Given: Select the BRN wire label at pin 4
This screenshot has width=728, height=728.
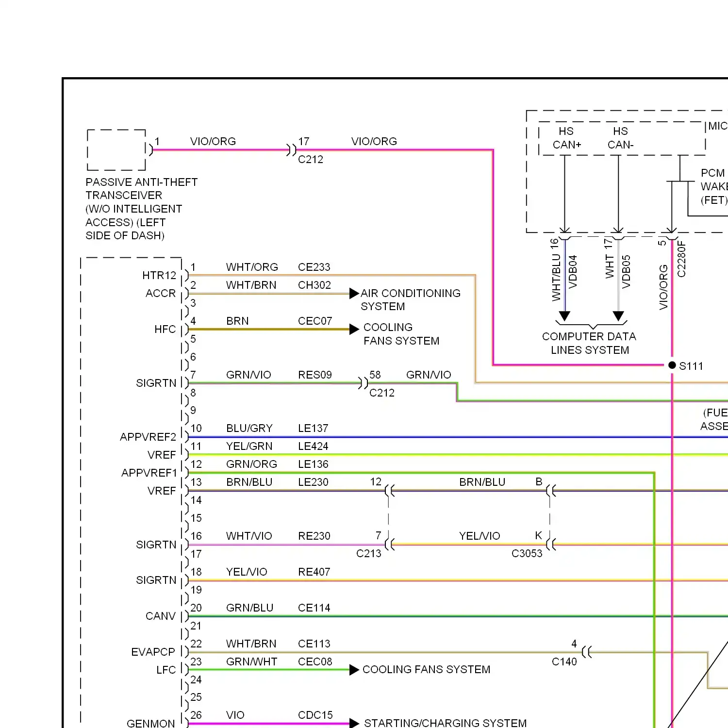Looking at the screenshot, I should (x=237, y=321).
